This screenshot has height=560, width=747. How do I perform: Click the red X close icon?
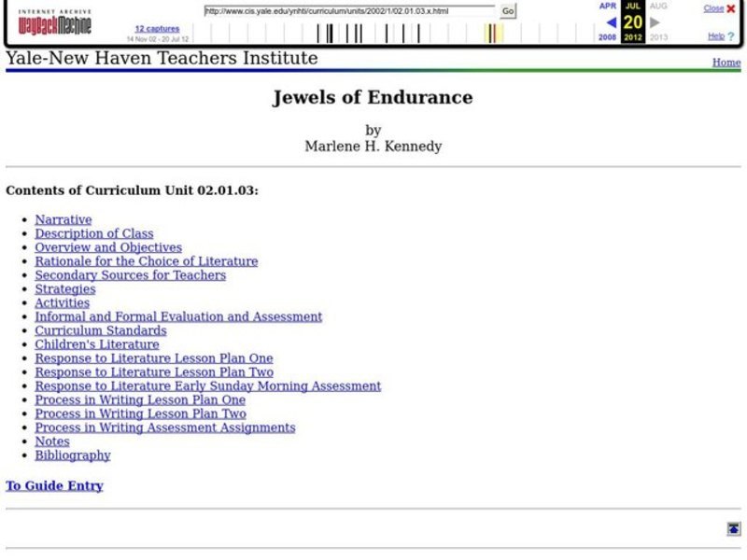coord(731,8)
